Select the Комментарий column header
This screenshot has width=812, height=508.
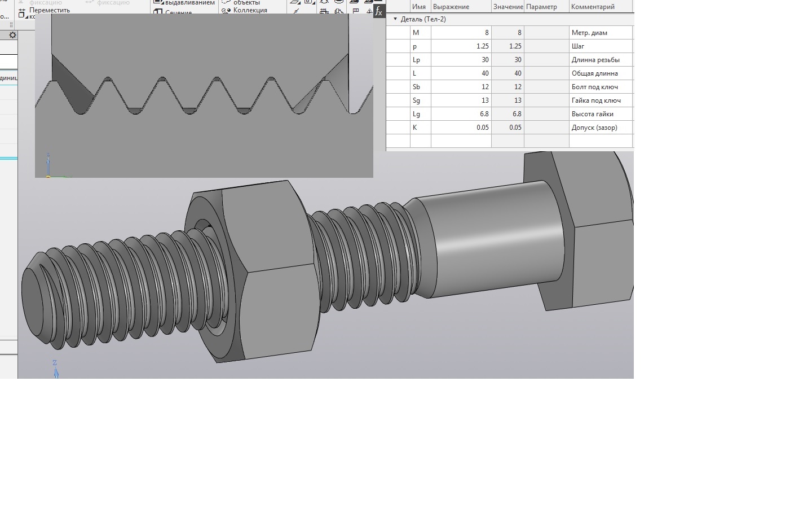pos(601,7)
